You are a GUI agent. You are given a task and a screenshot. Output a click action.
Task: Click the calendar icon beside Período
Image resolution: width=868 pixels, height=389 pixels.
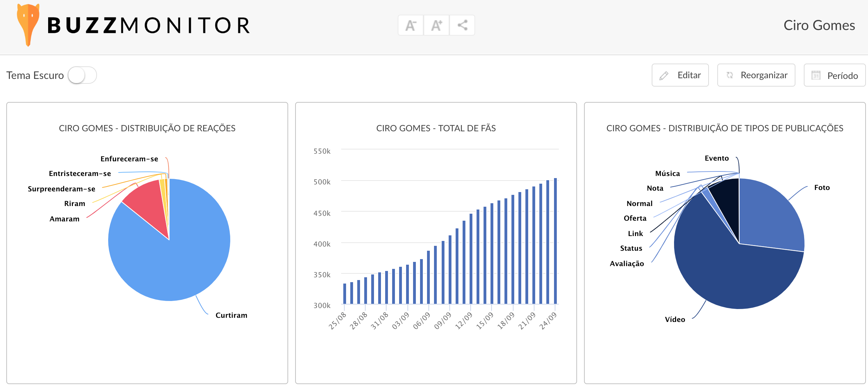(816, 75)
